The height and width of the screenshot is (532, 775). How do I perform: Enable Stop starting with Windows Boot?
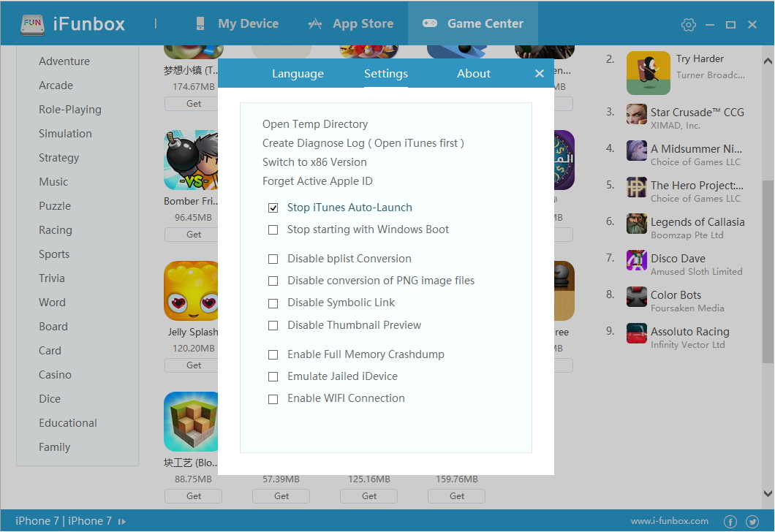click(x=273, y=230)
